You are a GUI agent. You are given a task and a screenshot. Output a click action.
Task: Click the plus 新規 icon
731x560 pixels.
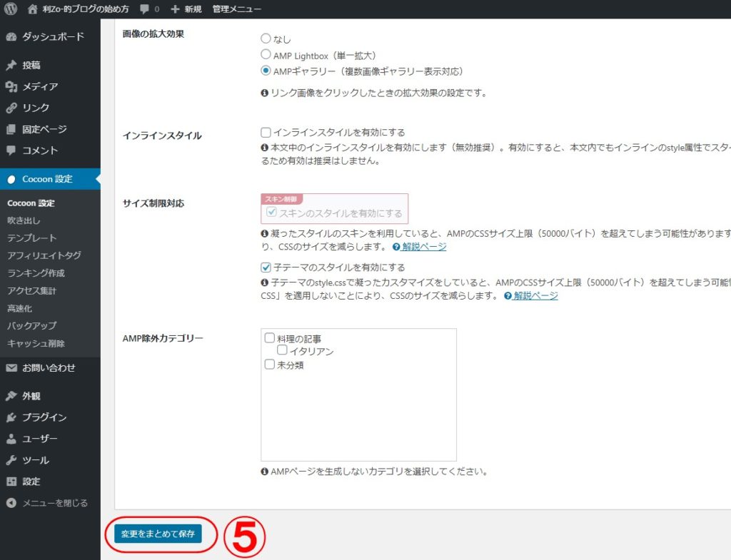175,9
